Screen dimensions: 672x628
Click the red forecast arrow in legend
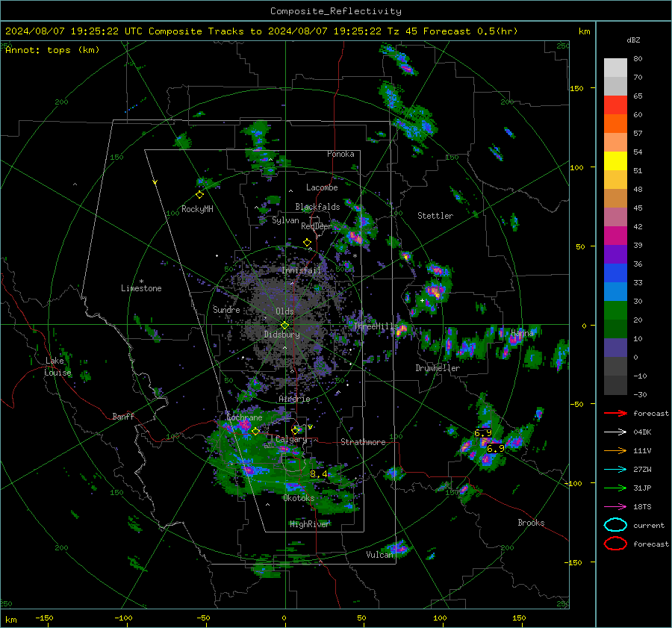coord(615,413)
